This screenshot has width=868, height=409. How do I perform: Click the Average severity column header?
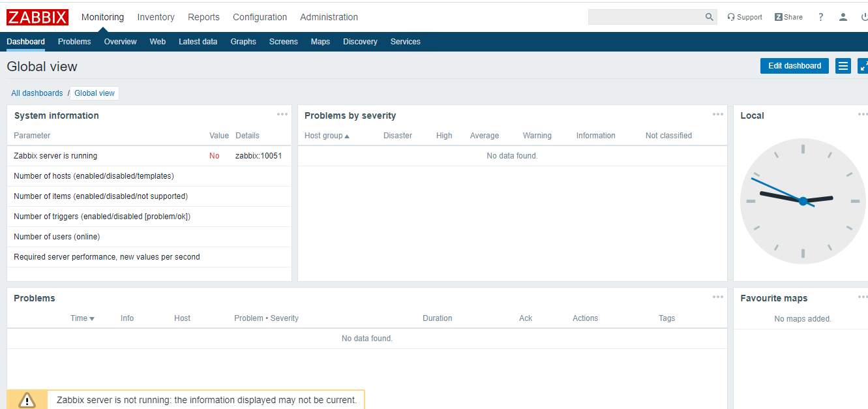[x=485, y=136]
